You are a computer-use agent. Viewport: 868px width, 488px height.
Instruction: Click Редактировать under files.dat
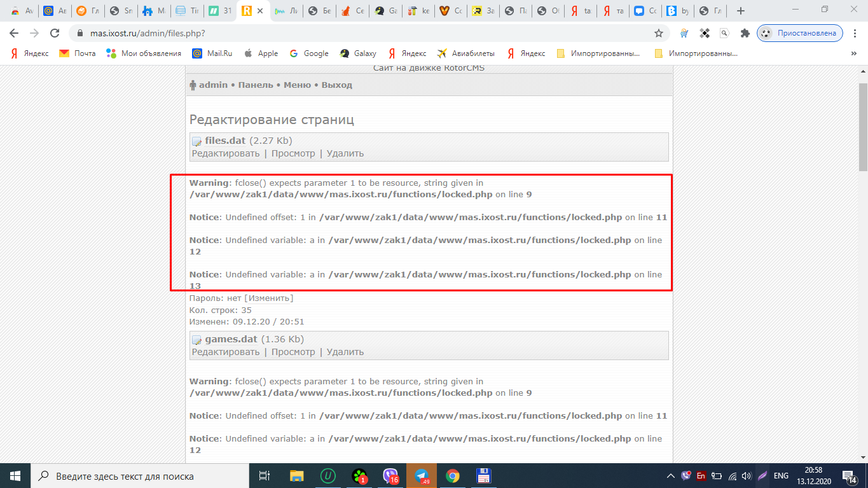coord(226,153)
